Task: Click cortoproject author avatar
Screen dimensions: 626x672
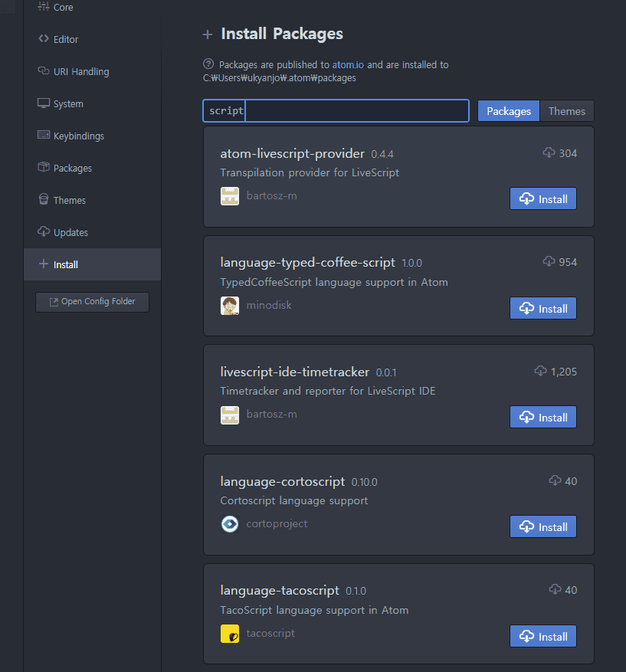Action: [x=230, y=524]
